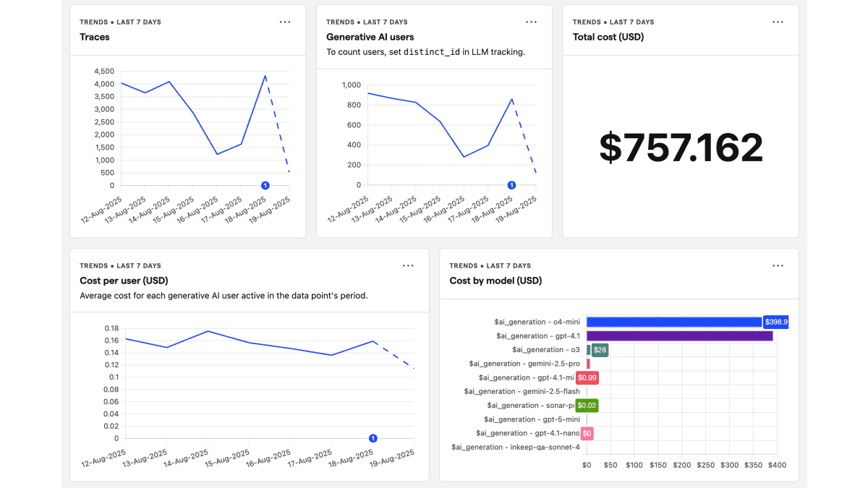
Task: Click 'Trends • Last 7 days' on Traces card
Action: [120, 22]
